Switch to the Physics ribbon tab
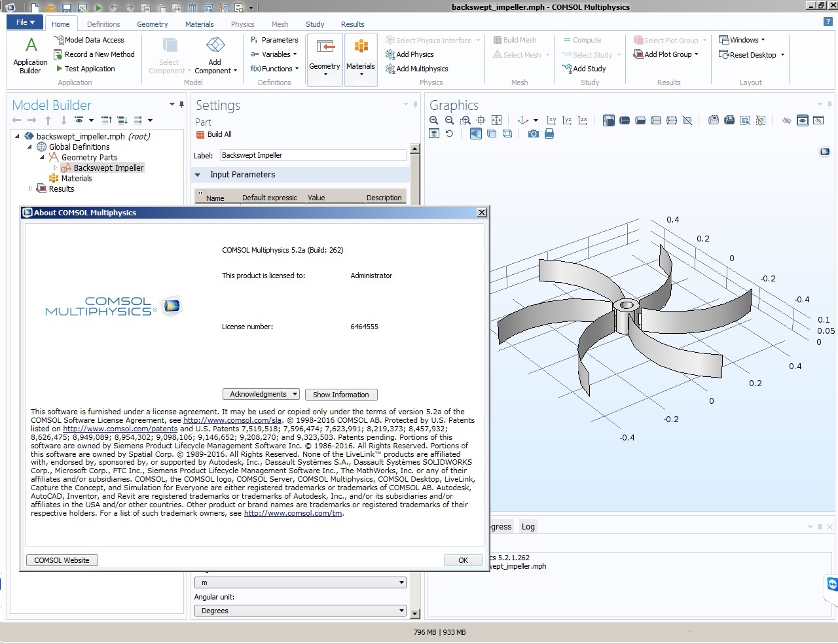Screen dimensions: 838x644 [x=242, y=24]
